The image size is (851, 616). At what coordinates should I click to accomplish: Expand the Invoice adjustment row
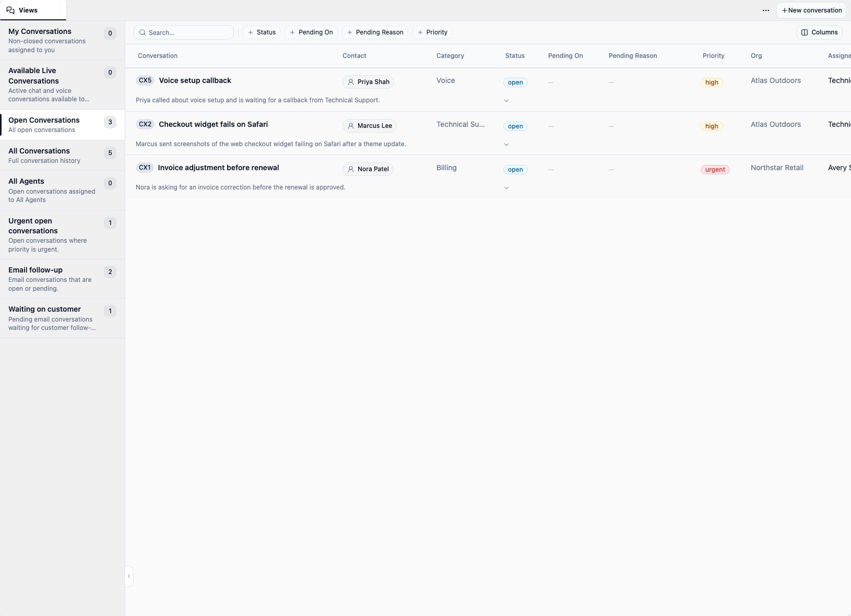(506, 188)
